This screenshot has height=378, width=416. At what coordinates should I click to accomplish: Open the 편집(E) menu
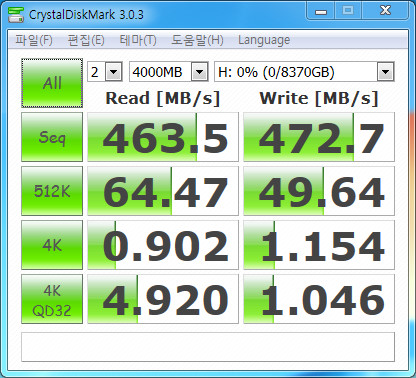pyautogui.click(x=86, y=40)
